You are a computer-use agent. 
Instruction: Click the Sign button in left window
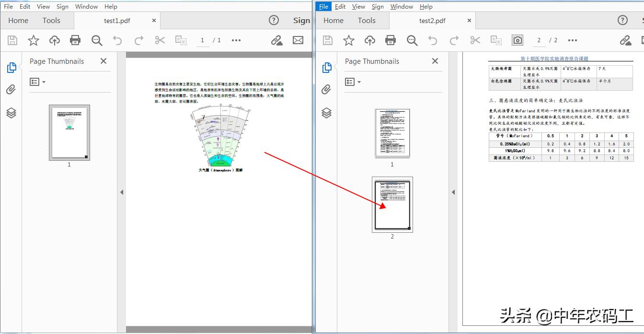301,20
